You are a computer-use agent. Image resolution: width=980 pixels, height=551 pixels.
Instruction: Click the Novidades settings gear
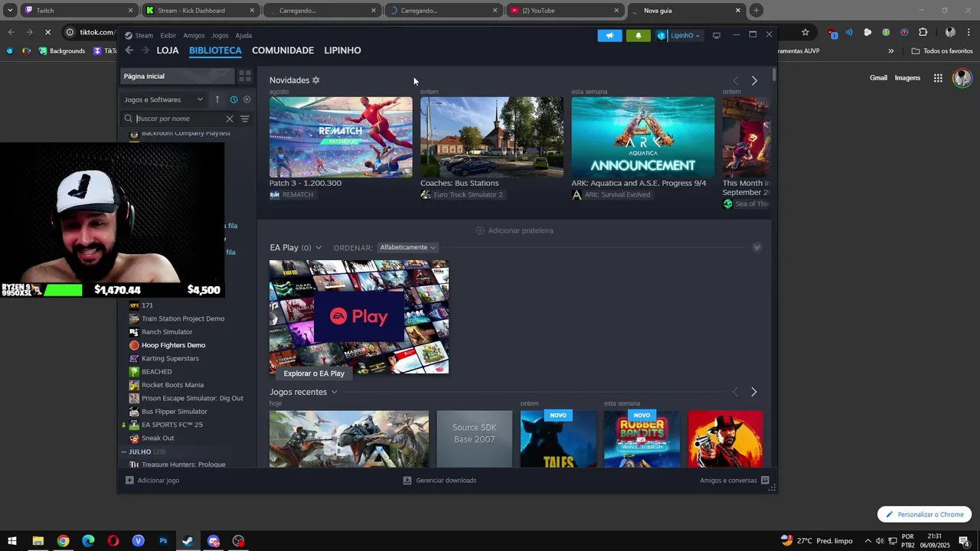315,80
